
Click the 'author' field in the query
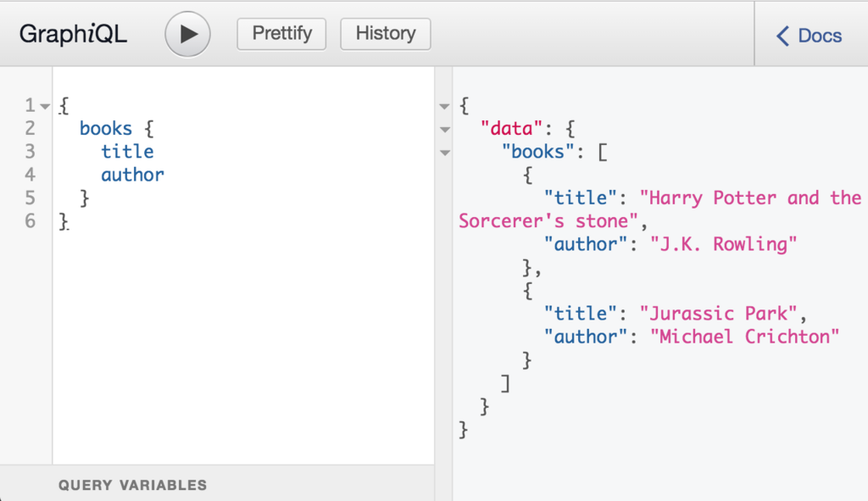[132, 175]
